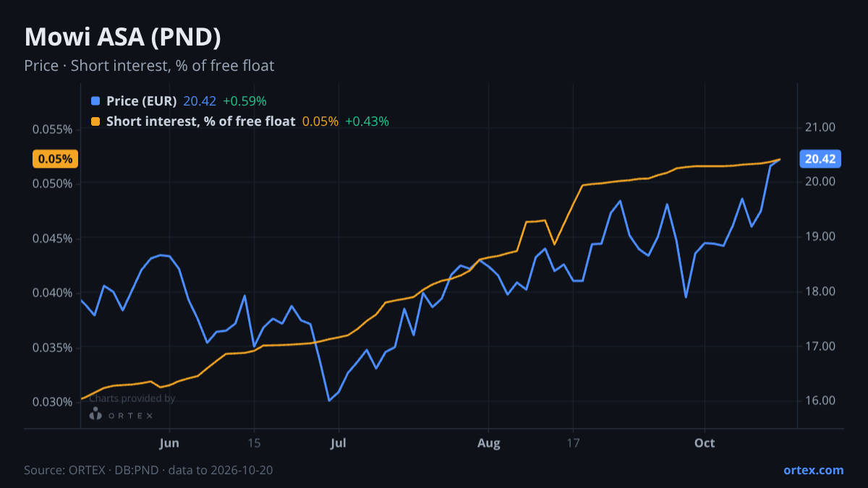The width and height of the screenshot is (868, 488).
Task: Click the 0.05% legend short interest value
Action: [320, 121]
